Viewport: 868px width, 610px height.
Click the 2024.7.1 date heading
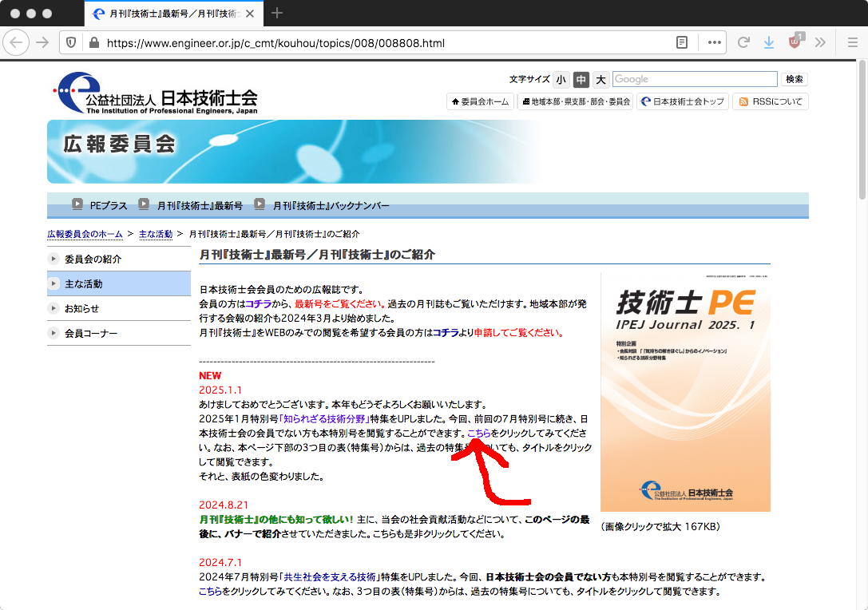pyautogui.click(x=220, y=562)
